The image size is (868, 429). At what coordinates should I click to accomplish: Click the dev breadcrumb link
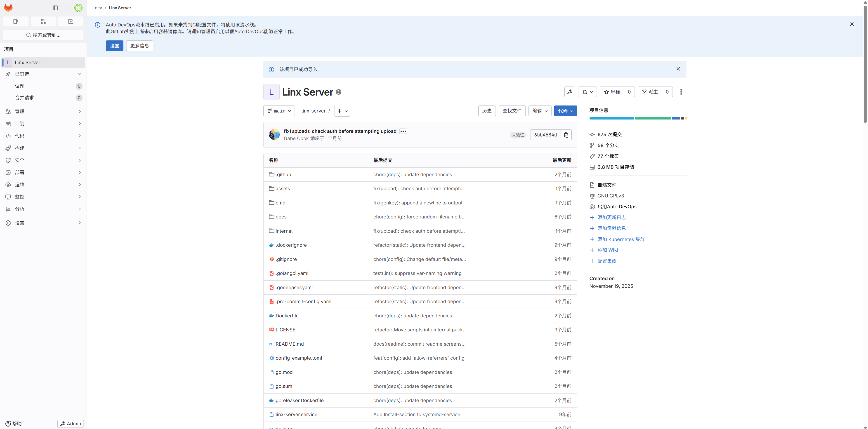(98, 8)
